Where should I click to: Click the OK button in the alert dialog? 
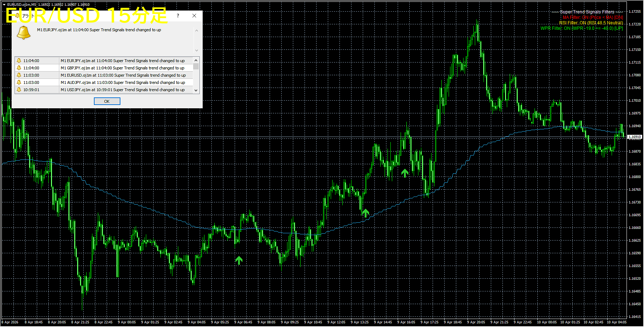(x=107, y=101)
